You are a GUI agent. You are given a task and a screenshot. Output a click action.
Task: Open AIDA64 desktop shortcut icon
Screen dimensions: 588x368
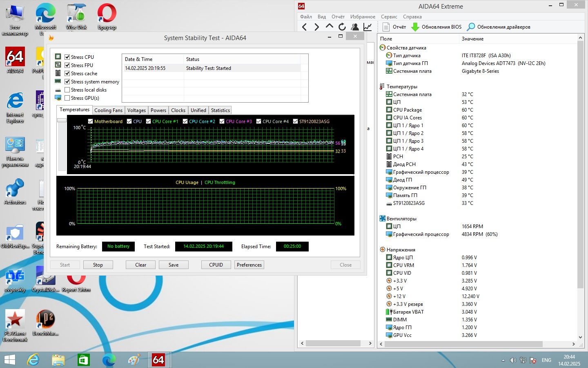point(15,60)
